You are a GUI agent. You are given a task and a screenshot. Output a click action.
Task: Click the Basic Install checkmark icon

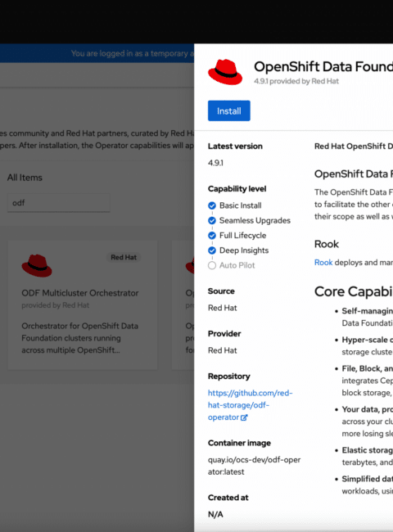212,205
